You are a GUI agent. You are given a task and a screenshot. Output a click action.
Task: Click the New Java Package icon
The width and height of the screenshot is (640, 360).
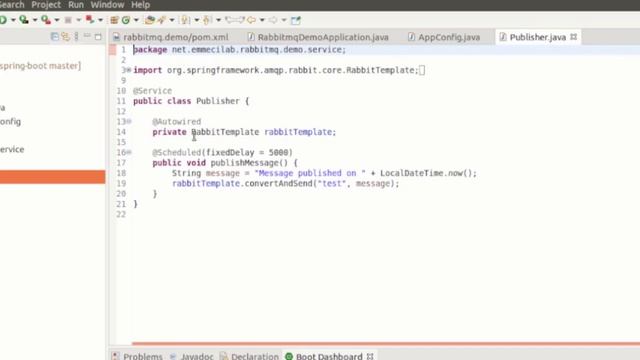pos(114,20)
